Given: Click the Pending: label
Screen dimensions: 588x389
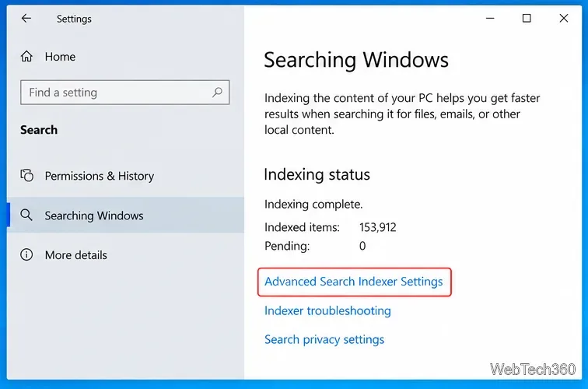Looking at the screenshot, I should click(x=287, y=246).
